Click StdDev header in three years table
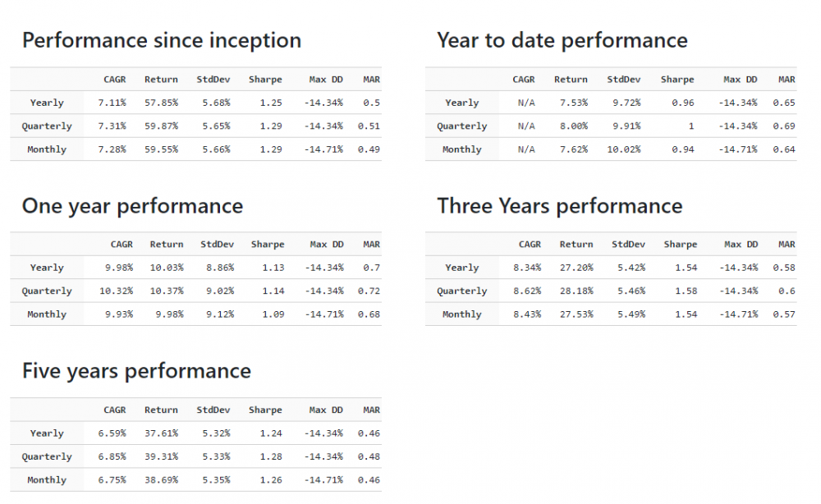821x504 pixels. coord(628,245)
